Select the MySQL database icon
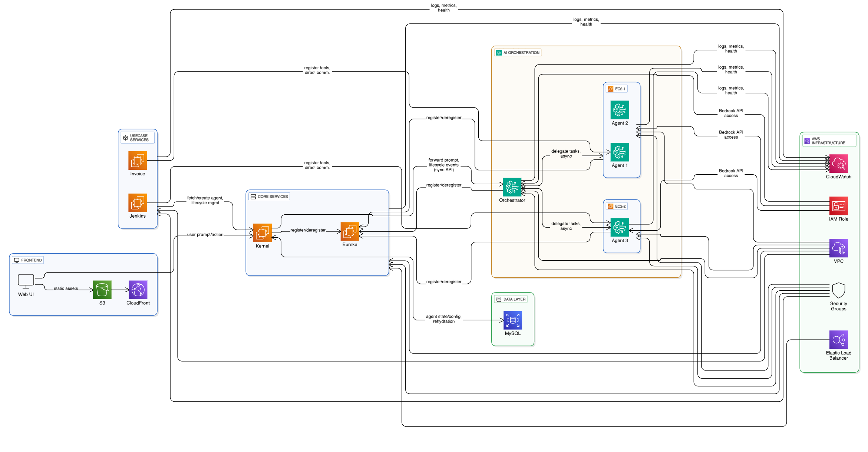Viewport: 868px width, 452px height. click(512, 320)
